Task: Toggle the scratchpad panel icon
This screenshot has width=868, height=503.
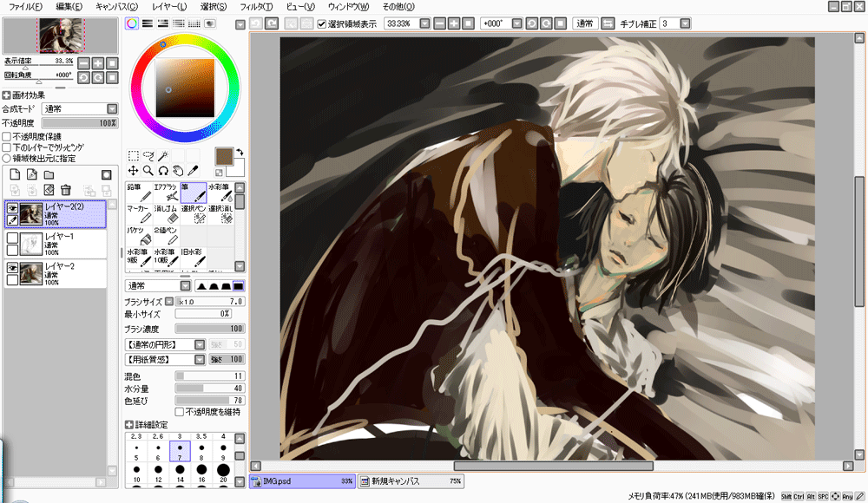Action: 210,23
